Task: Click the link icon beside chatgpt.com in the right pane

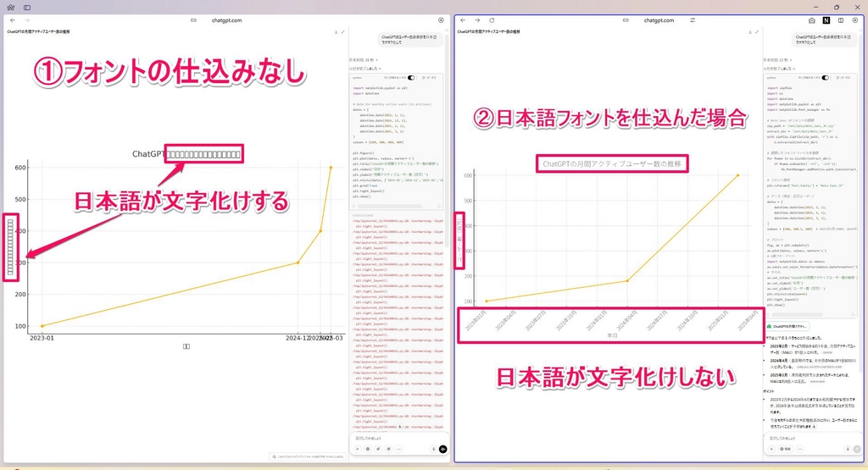Action: [x=626, y=20]
